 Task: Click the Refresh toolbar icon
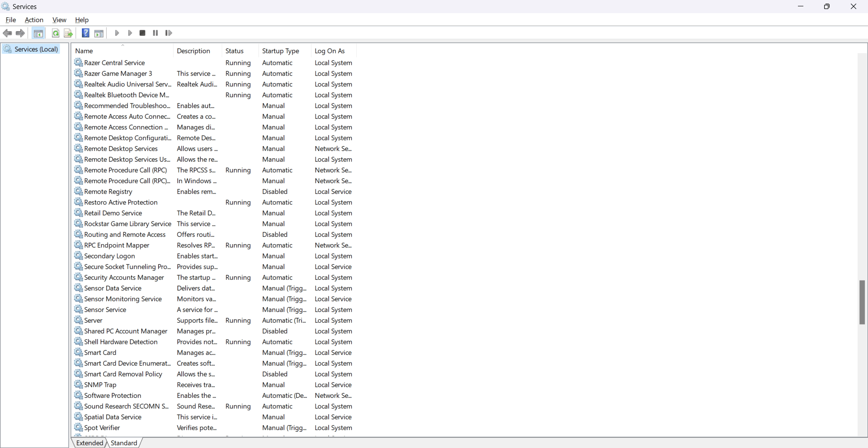pyautogui.click(x=56, y=33)
